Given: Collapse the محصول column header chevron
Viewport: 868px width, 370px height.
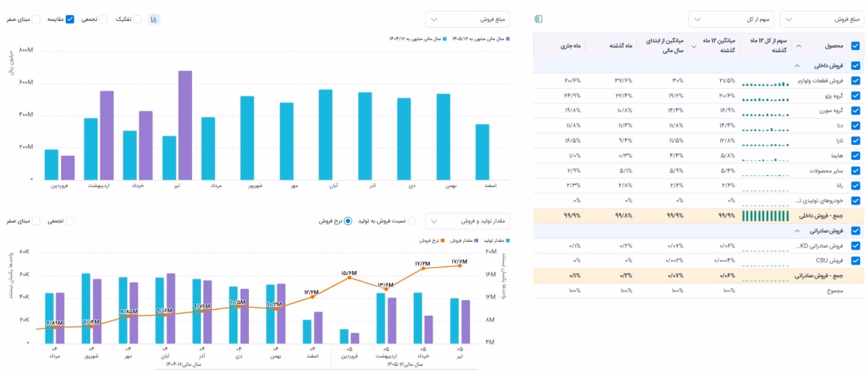Looking at the screenshot, I should coord(797,46).
